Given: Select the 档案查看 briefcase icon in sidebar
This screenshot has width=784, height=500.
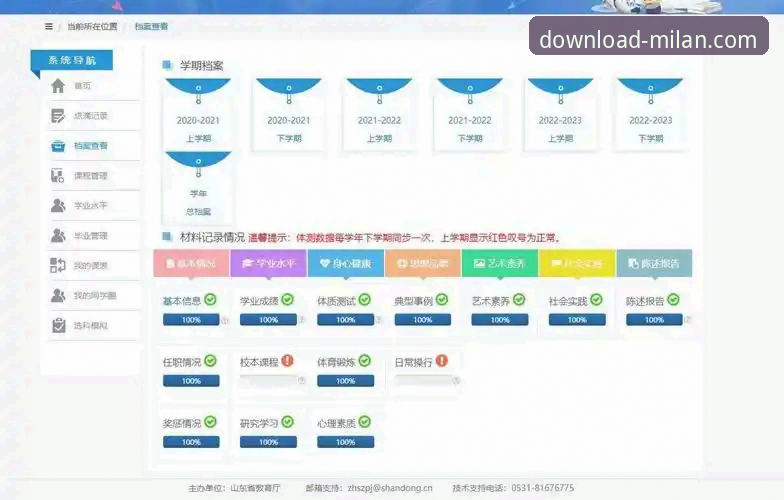Looking at the screenshot, I should [x=58, y=146].
